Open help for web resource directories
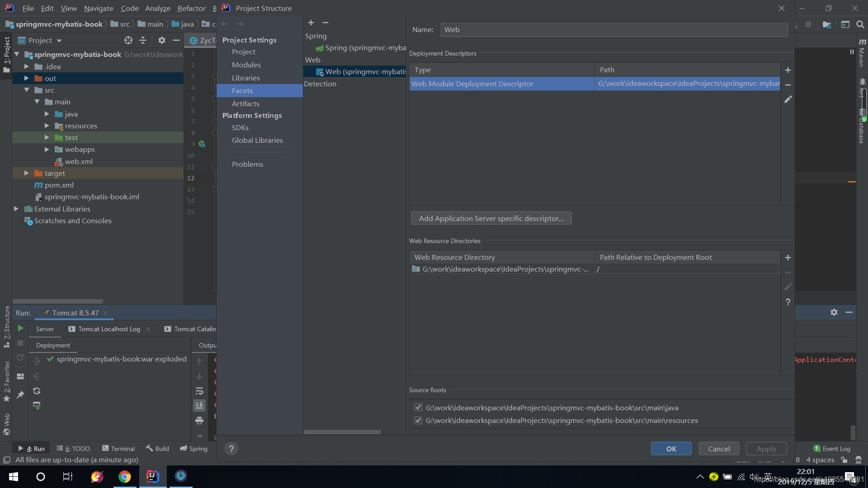This screenshot has width=868, height=488. click(x=788, y=302)
